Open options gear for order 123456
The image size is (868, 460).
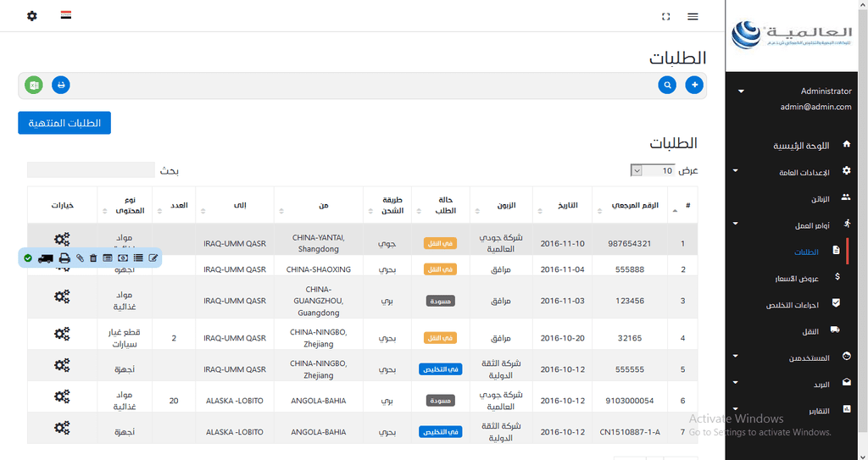(x=62, y=297)
